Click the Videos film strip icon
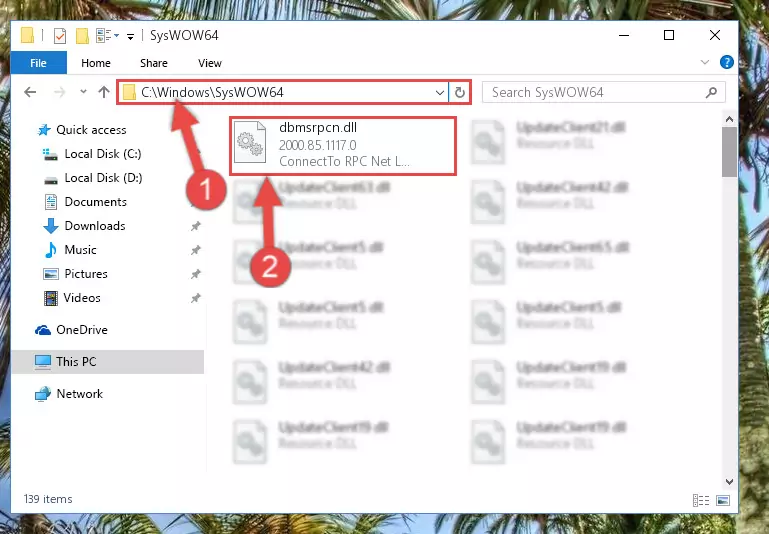Image resolution: width=769 pixels, height=534 pixels. pos(51,298)
